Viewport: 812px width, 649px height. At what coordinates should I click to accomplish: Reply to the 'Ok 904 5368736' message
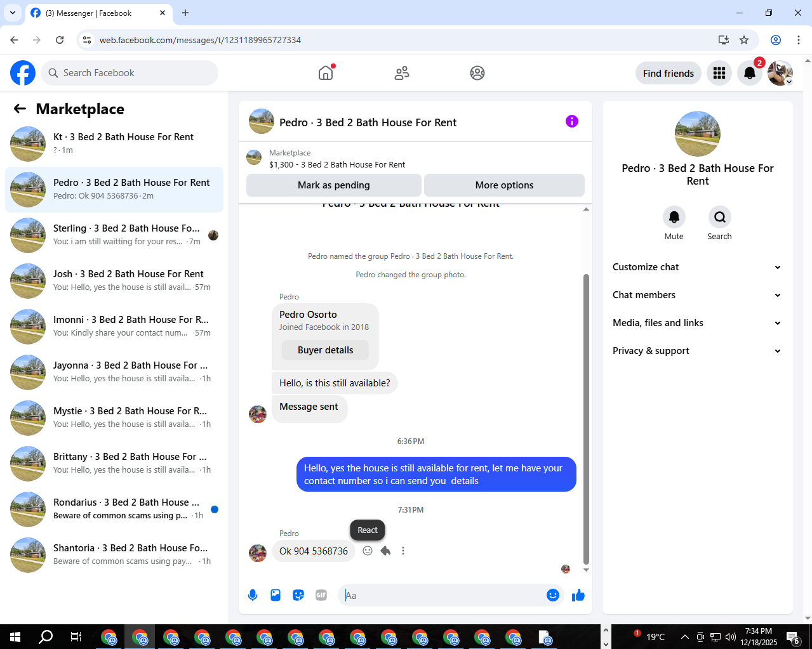tap(385, 551)
